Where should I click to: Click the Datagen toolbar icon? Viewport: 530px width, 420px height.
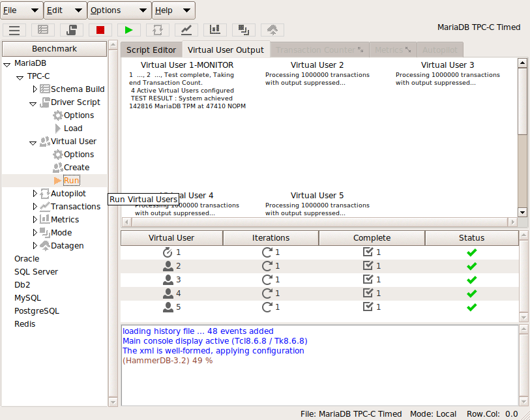(x=272, y=30)
